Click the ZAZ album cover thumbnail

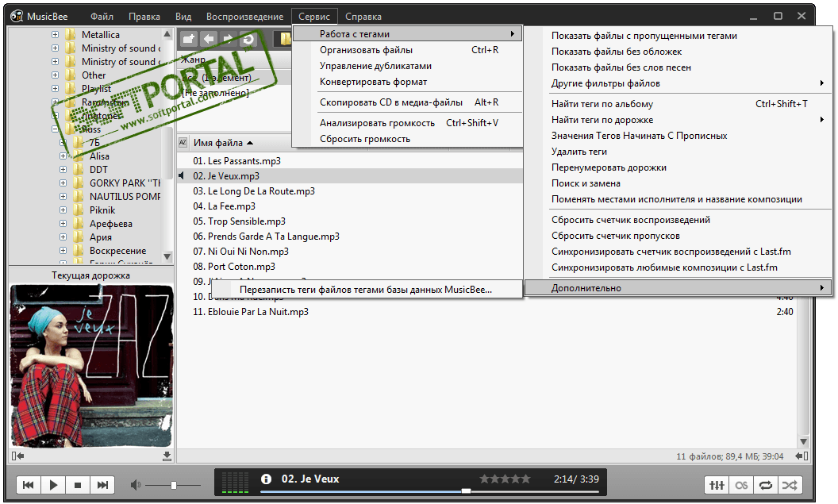pos(91,366)
